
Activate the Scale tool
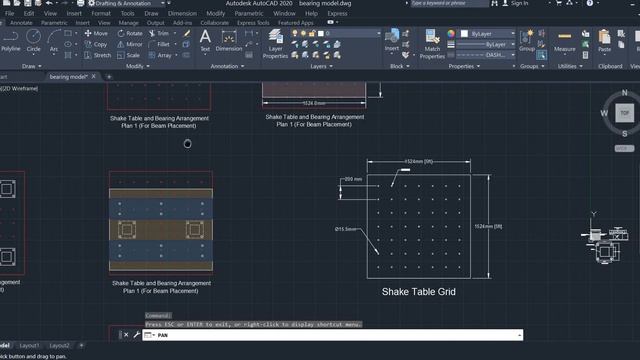(x=129, y=55)
